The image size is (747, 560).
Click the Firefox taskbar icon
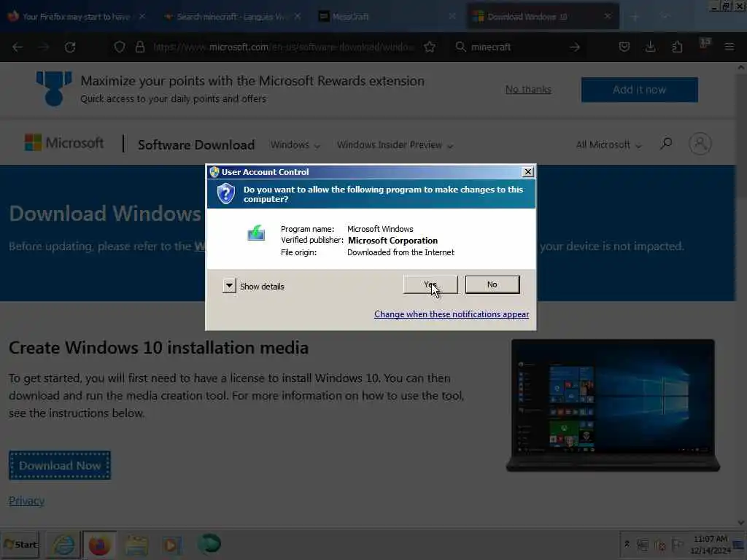click(x=99, y=545)
